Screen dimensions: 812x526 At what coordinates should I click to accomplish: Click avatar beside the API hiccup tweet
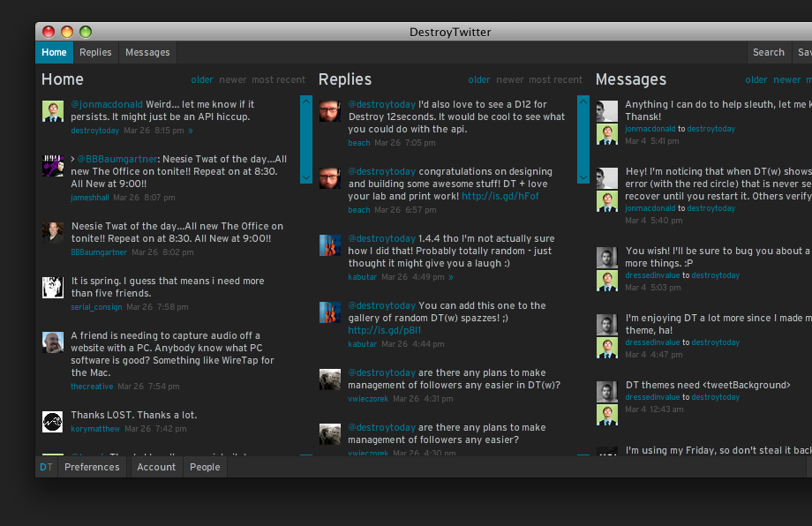53,111
